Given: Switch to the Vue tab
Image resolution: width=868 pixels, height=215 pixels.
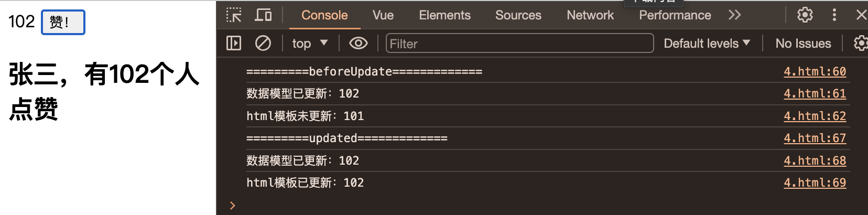Looking at the screenshot, I should coord(383,15).
